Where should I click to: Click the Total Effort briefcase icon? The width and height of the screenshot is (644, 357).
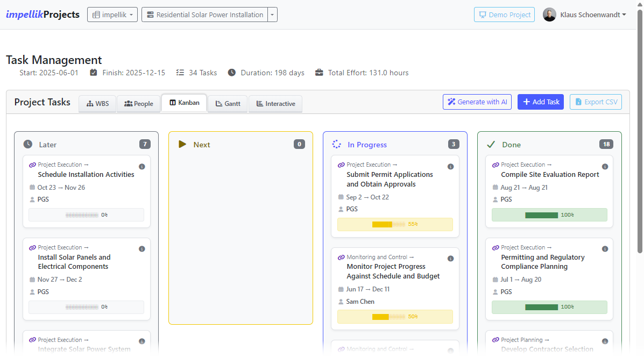(x=319, y=73)
